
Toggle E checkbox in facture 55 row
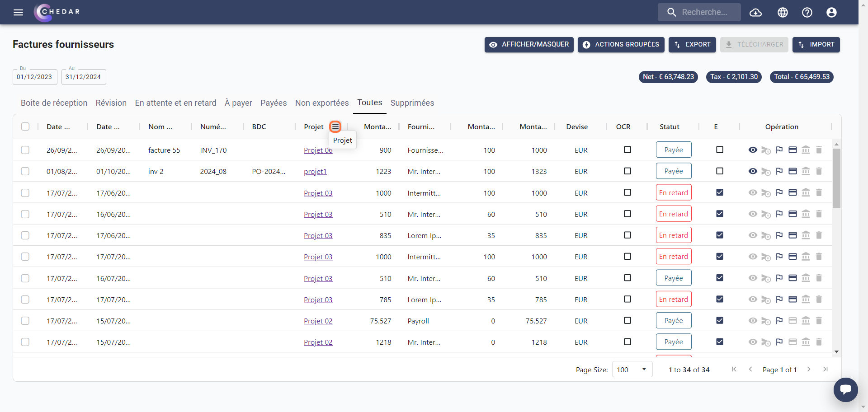[x=720, y=150]
